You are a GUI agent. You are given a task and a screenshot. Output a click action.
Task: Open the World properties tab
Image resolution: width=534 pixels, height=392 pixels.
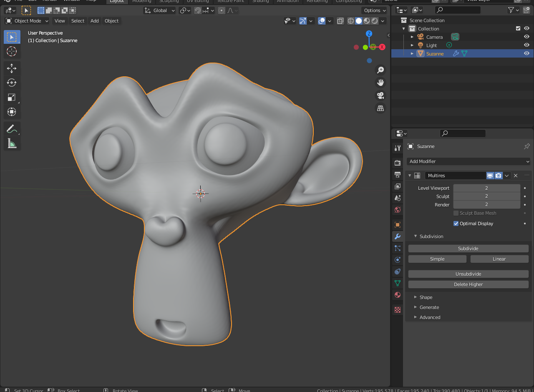coord(398,209)
